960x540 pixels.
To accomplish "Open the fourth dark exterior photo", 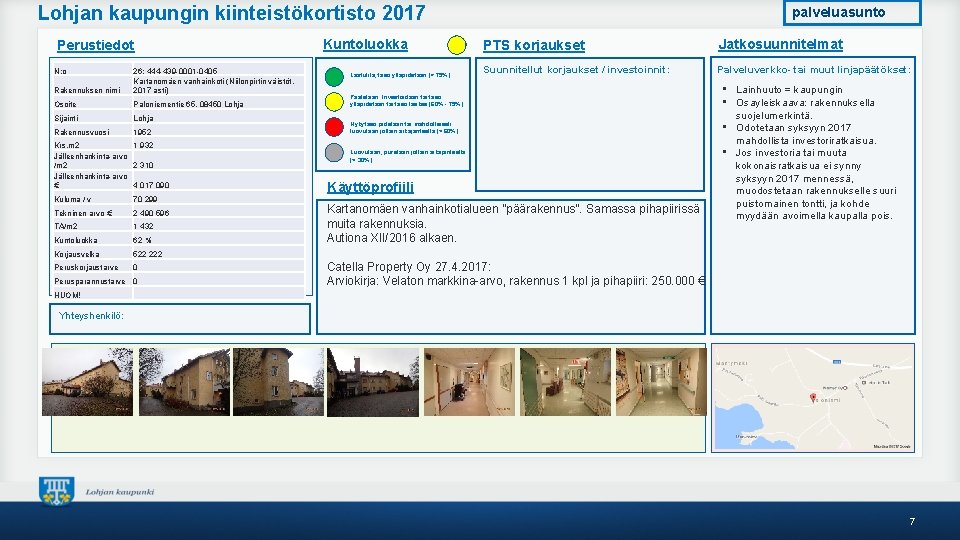I will pos(373,382).
